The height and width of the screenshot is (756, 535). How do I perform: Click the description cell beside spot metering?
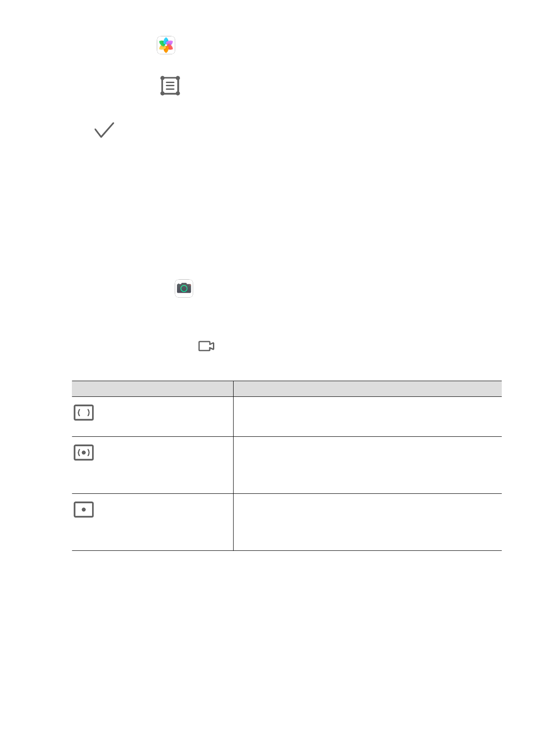pos(367,522)
